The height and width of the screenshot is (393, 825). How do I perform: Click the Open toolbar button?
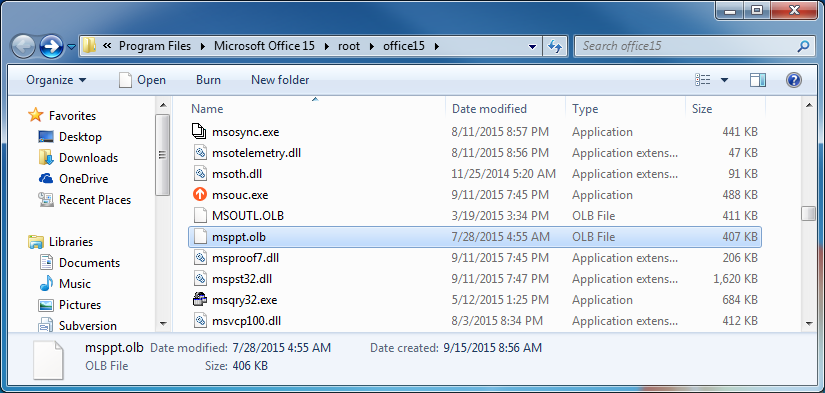(x=142, y=80)
